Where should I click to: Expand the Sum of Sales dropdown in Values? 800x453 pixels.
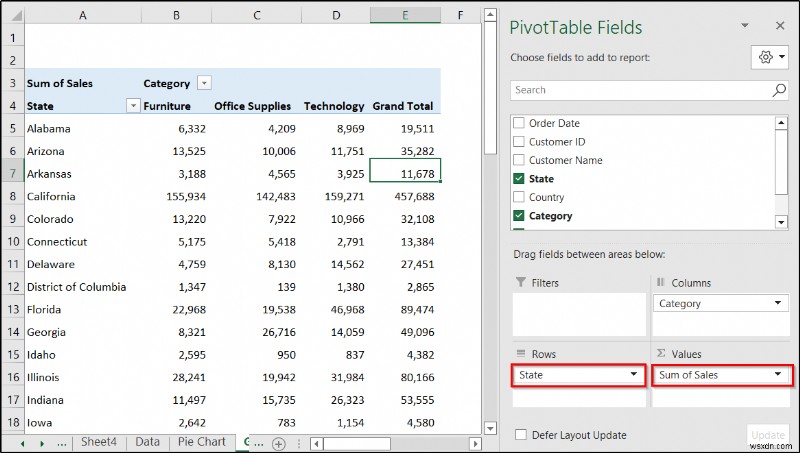click(x=776, y=375)
